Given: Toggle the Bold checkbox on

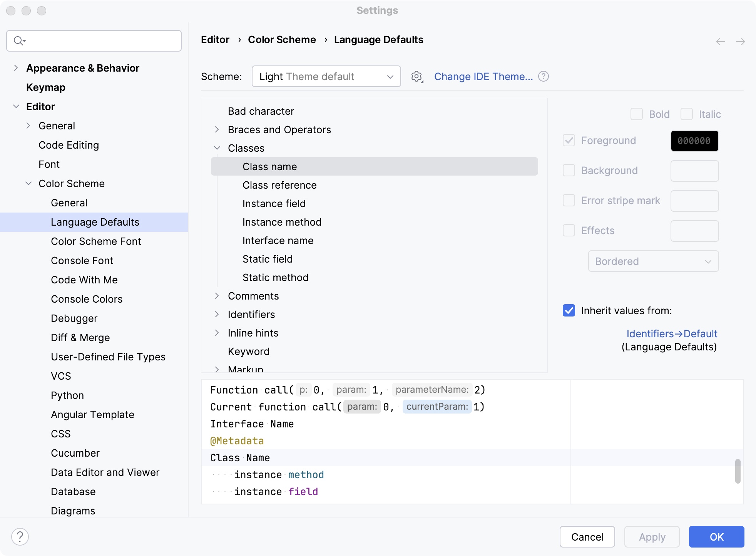Looking at the screenshot, I should [637, 114].
